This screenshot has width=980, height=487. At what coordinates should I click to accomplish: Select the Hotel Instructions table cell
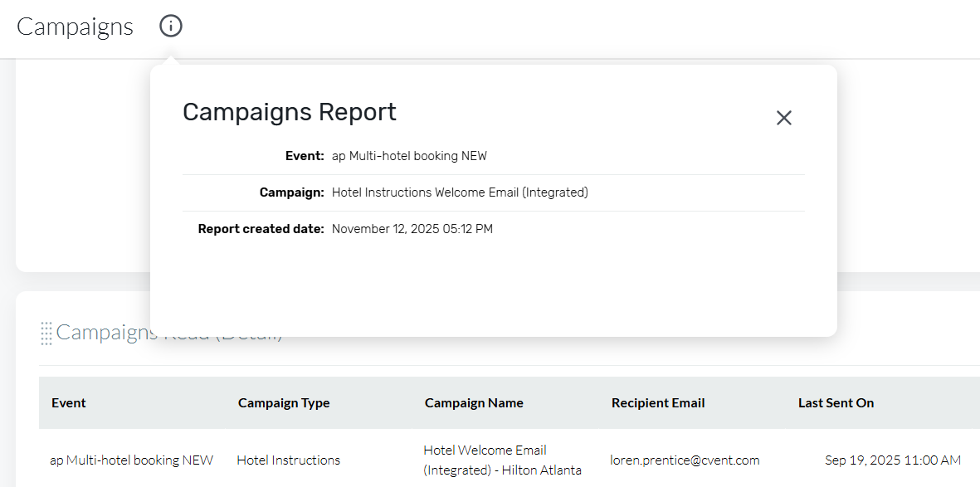(x=288, y=460)
